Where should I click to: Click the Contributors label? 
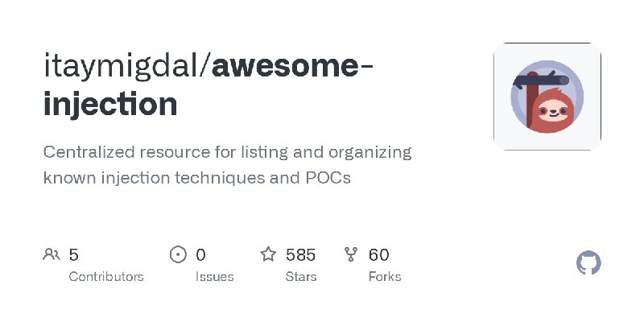pos(106,277)
